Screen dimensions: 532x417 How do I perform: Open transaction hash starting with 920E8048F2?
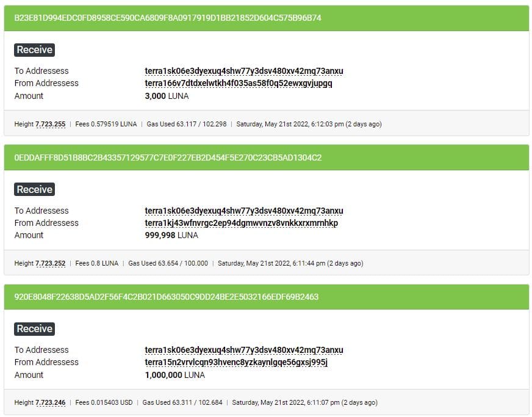coord(166,297)
